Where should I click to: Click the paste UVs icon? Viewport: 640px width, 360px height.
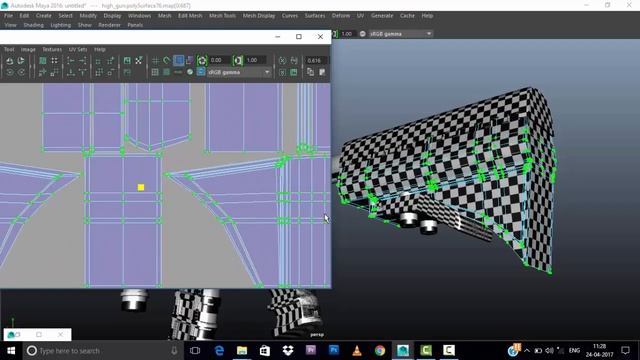322,72
